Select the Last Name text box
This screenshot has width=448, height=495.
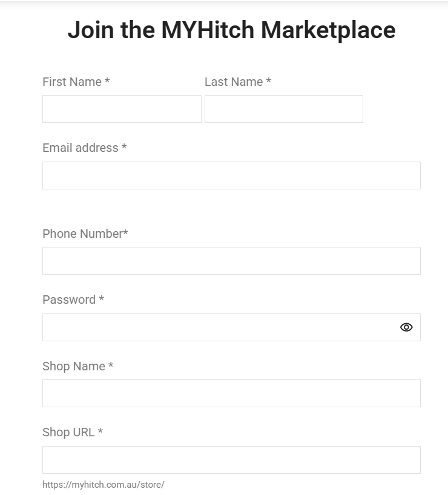point(283,109)
